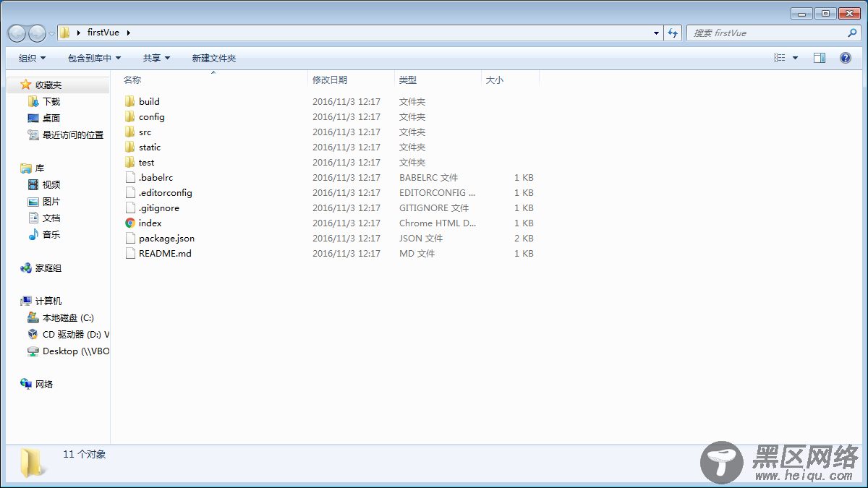Select the .babelrc file icon

pos(130,177)
